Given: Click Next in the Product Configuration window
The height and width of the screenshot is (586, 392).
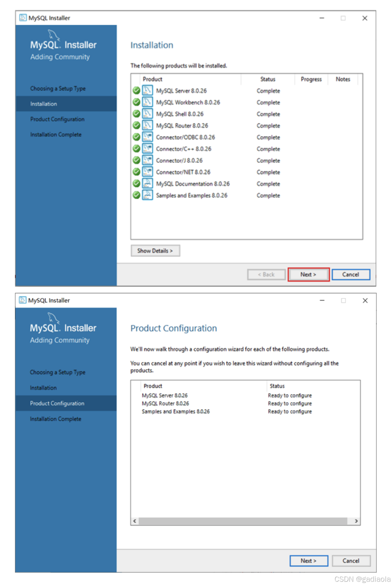Looking at the screenshot, I should pos(309,561).
